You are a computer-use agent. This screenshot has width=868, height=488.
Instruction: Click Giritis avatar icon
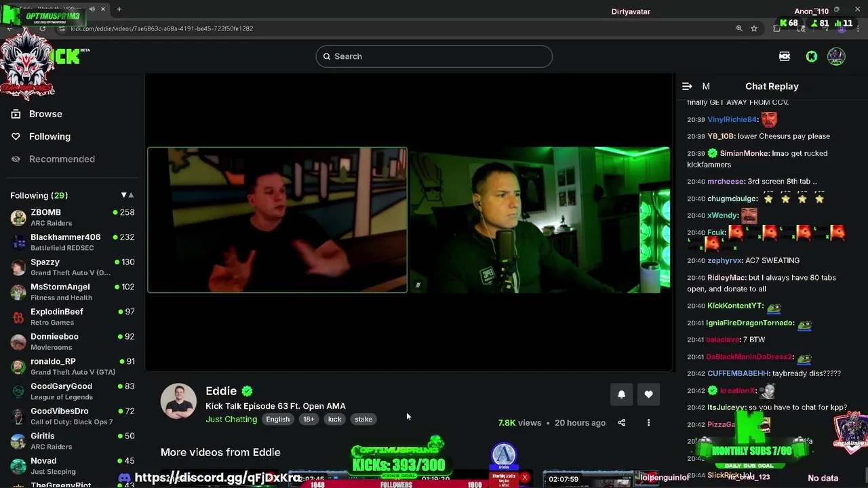[x=18, y=441]
